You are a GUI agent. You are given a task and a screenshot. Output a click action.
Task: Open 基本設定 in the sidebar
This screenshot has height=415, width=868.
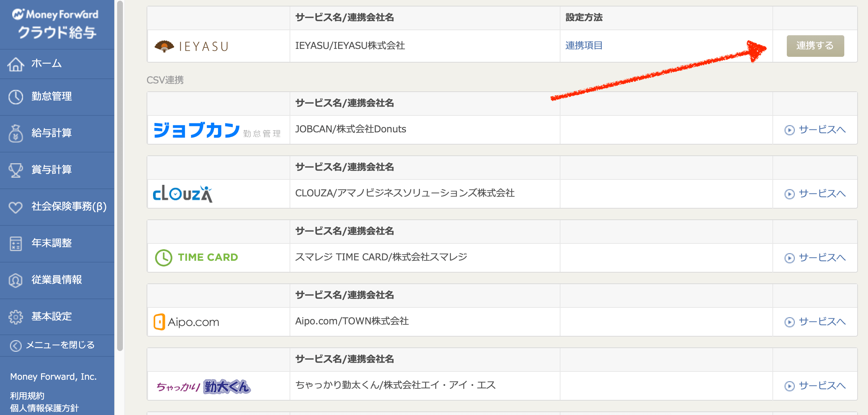coord(57,317)
